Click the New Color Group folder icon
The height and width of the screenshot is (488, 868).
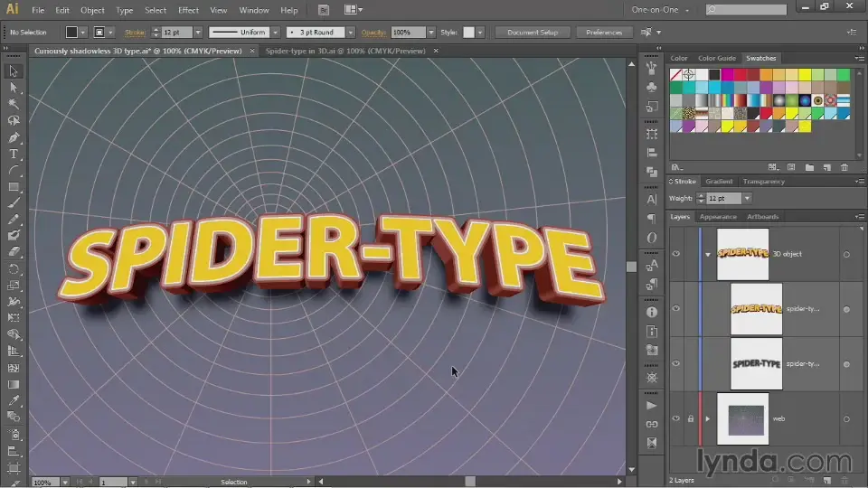pos(809,167)
